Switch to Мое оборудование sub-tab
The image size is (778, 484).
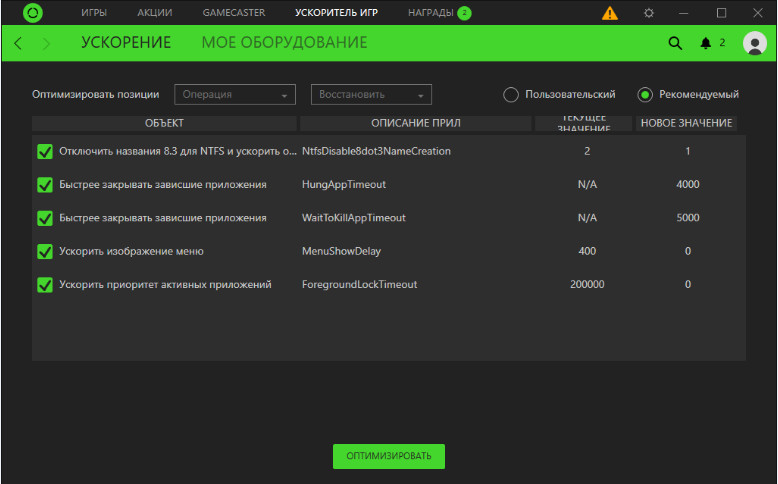tap(284, 43)
